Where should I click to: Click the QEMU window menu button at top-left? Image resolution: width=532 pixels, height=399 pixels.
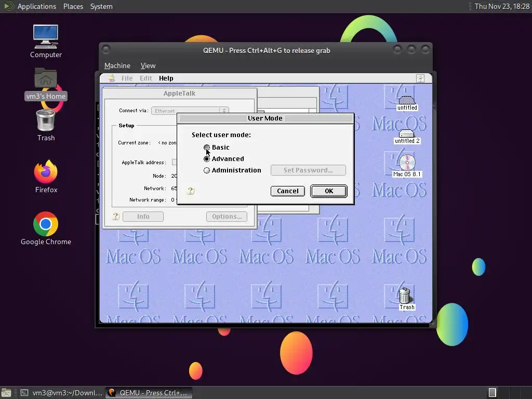(106, 50)
